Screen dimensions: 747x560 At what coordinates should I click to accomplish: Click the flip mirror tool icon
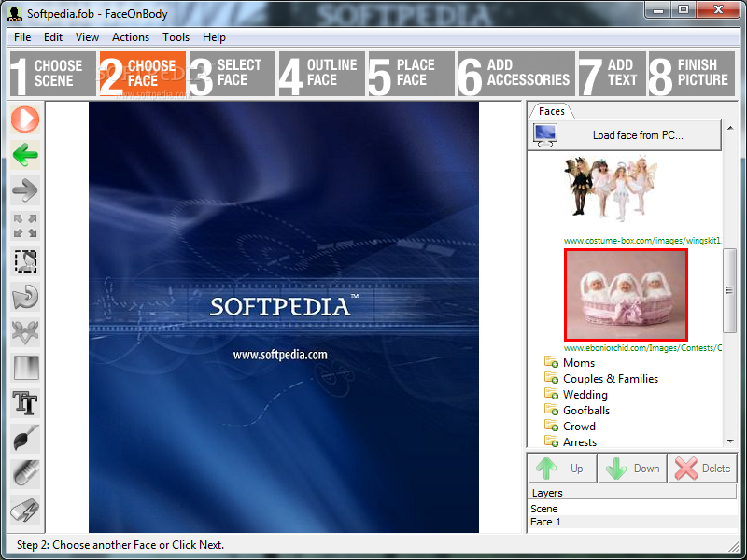point(25,332)
